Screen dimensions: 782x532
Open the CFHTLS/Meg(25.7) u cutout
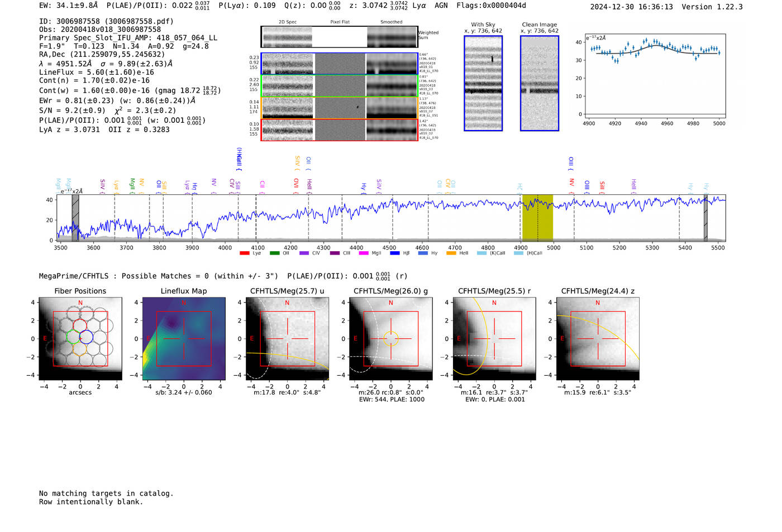(x=287, y=339)
